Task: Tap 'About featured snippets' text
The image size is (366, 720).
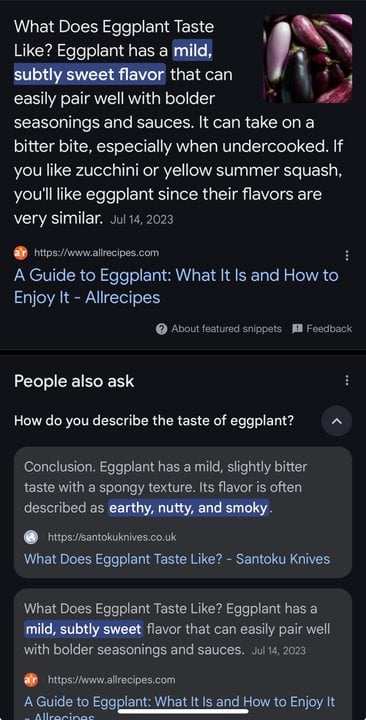Action: click(226, 329)
